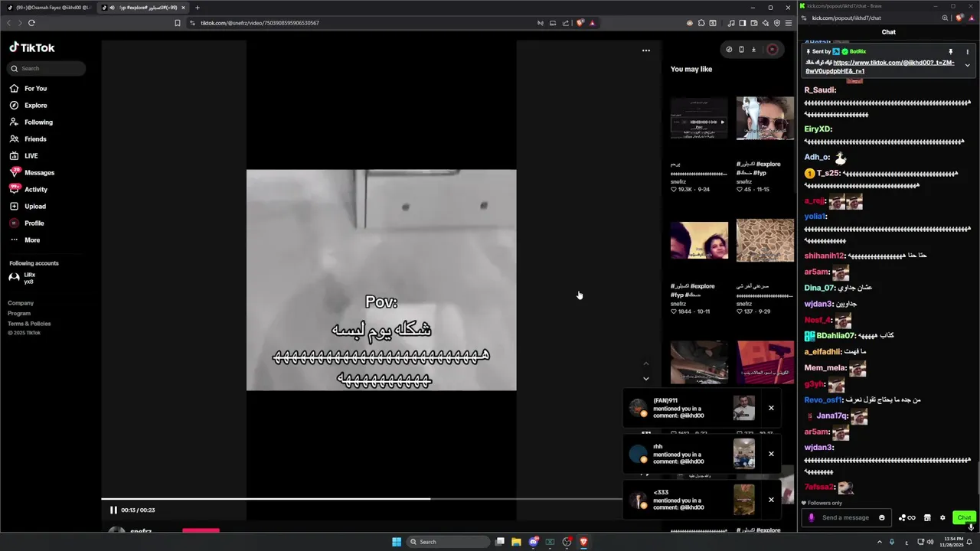
Task: Open Brave Wallet icon
Action: pos(754,23)
